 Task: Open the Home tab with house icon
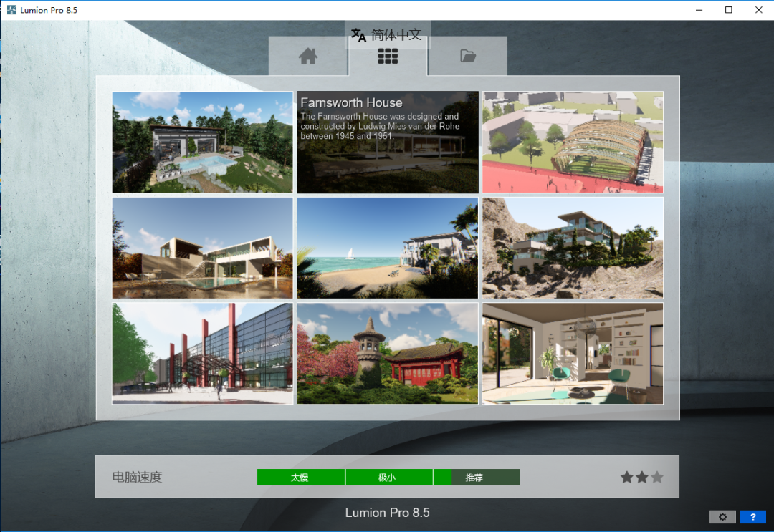308,57
